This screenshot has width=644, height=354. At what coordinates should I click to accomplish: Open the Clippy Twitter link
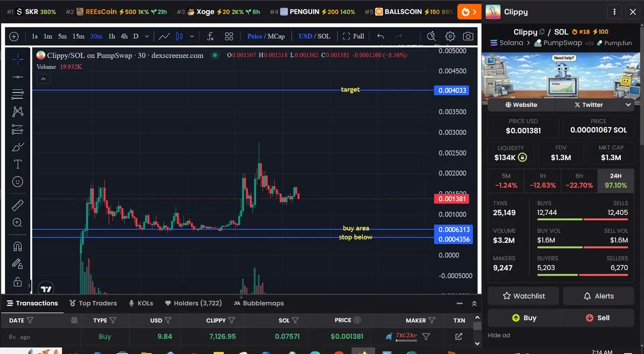(589, 105)
